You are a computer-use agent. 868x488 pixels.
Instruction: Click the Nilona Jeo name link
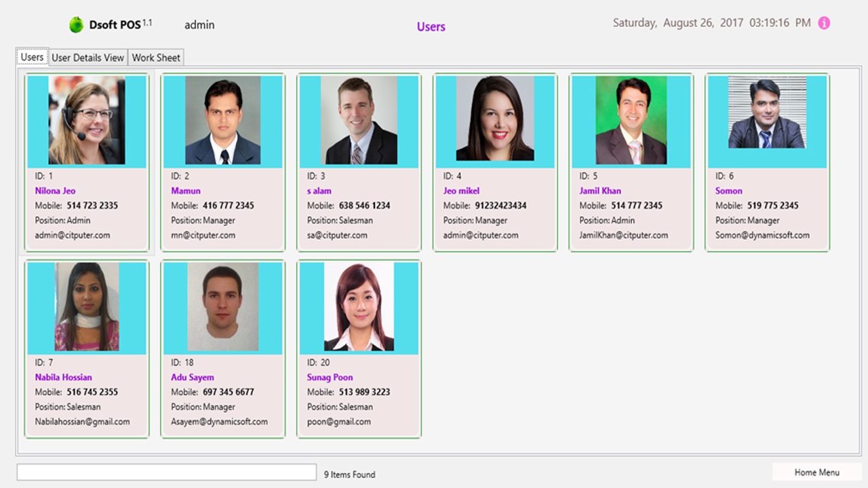point(56,191)
